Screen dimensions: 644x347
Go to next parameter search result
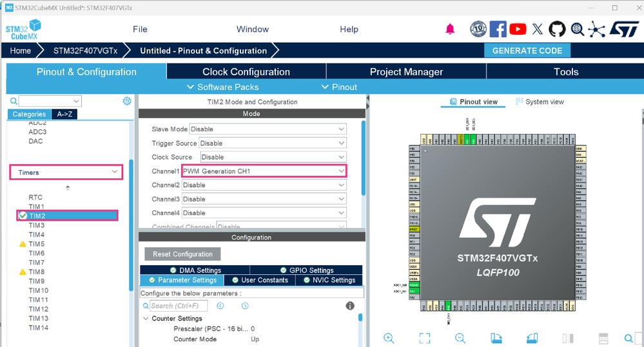245,306
